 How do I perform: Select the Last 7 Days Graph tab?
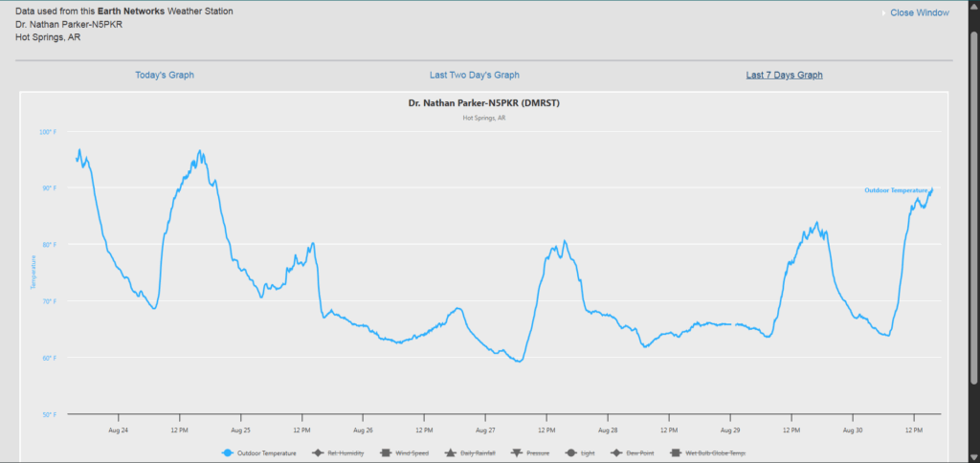(784, 75)
